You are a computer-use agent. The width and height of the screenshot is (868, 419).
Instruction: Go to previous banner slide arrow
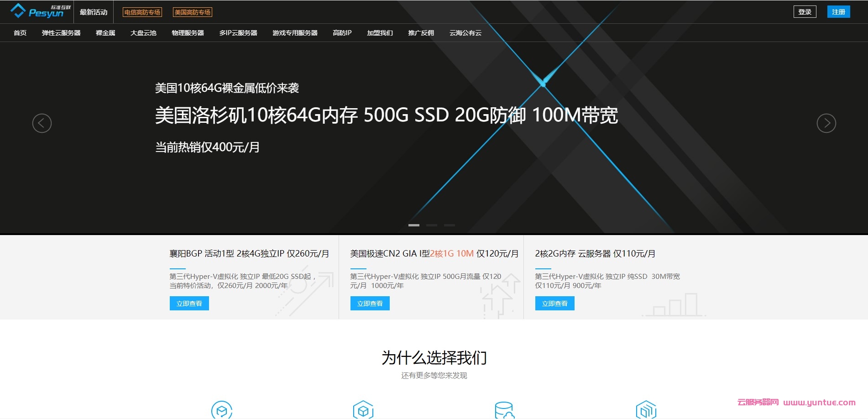[x=42, y=123]
